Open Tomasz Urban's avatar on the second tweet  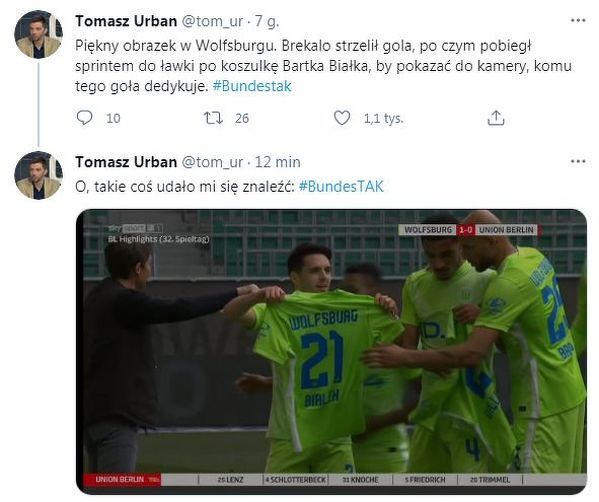tap(38, 175)
